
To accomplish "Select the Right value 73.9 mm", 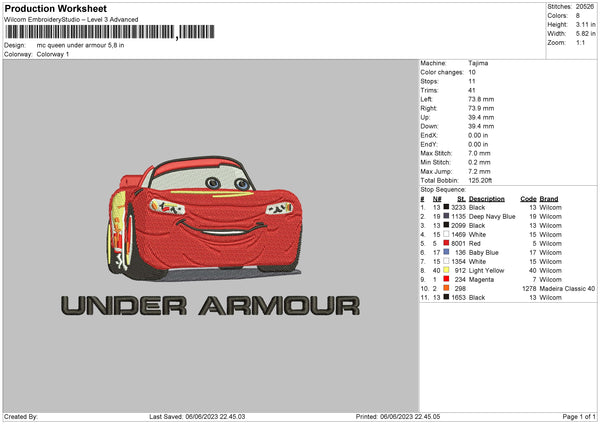I will 481,108.
